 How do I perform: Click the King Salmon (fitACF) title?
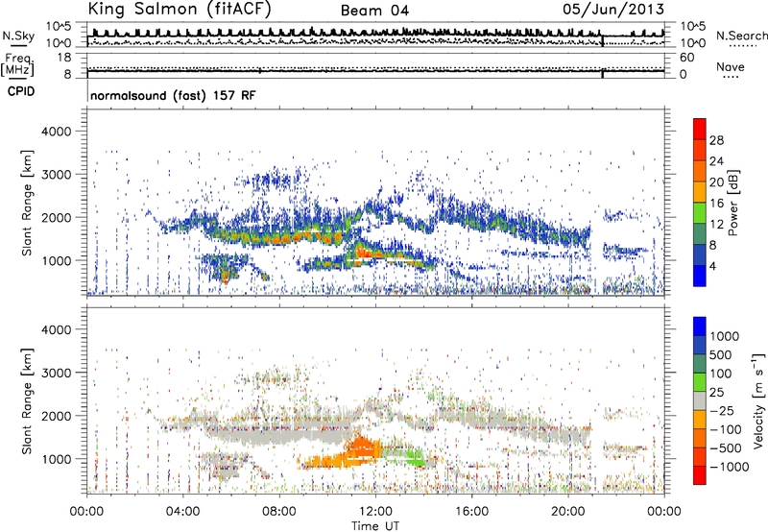pos(179,9)
